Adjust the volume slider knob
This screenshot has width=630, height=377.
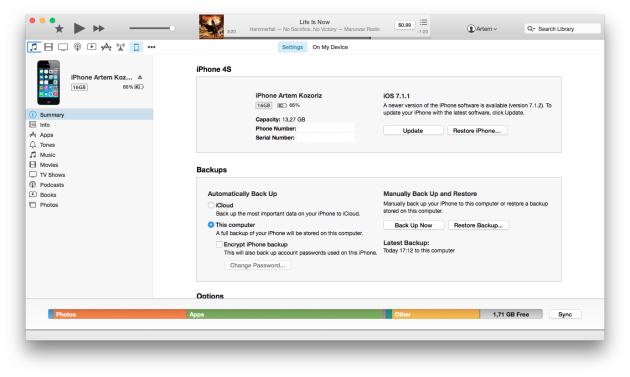coord(172,28)
